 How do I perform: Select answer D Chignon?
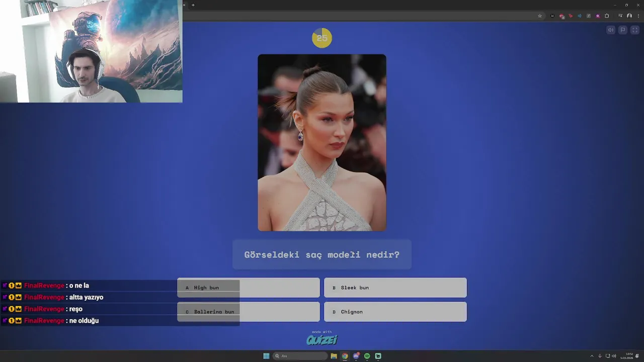coord(395,312)
